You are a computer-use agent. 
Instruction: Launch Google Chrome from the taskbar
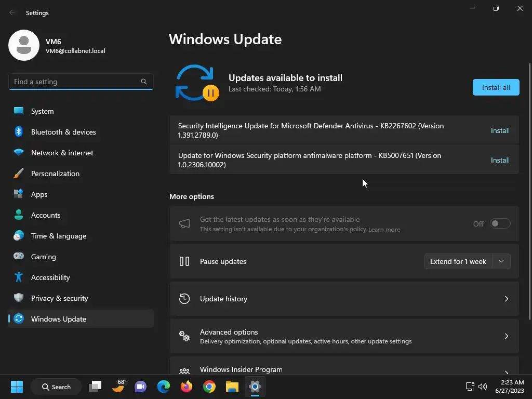point(209,387)
